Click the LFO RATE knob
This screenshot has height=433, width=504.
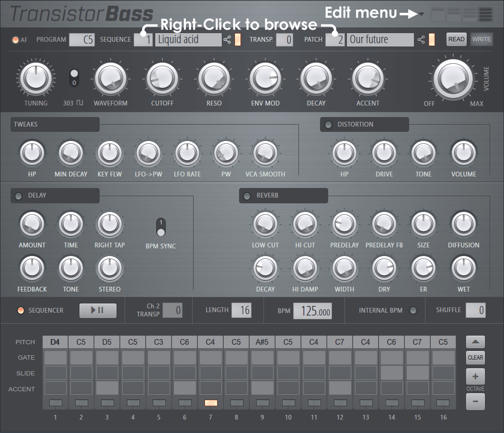pos(187,153)
